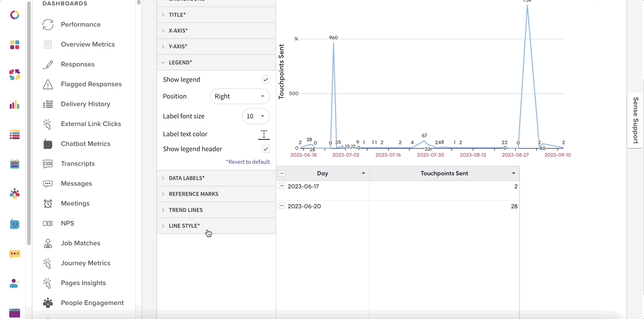Select the 2023-06-17 table cell

click(x=323, y=191)
